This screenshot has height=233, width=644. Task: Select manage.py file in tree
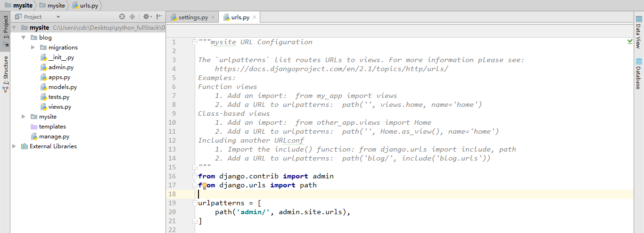pos(54,137)
